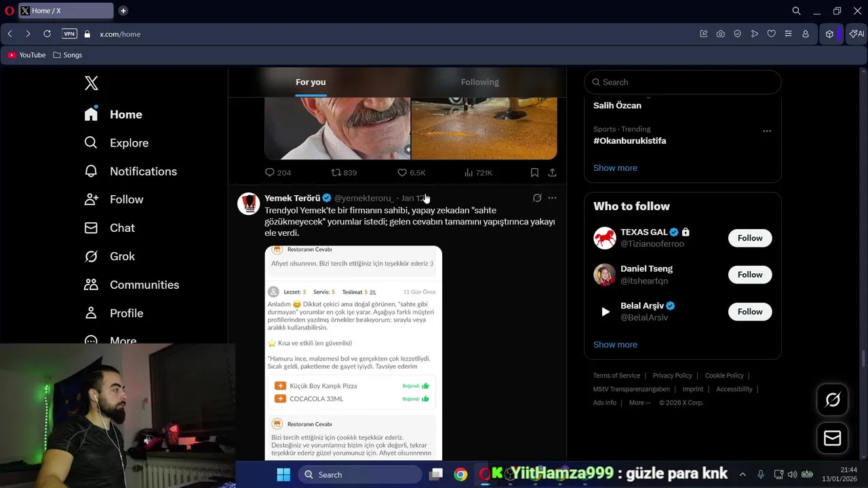Open Chrome from the taskbar

pyautogui.click(x=460, y=474)
